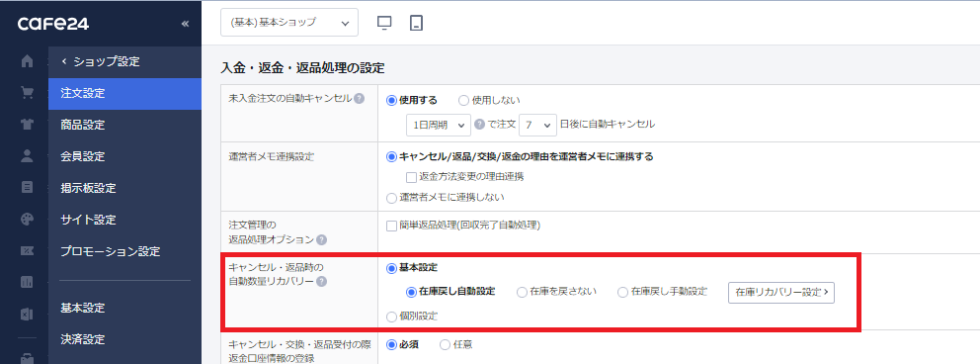Select 使用しない radio for auto cancel

point(463,100)
